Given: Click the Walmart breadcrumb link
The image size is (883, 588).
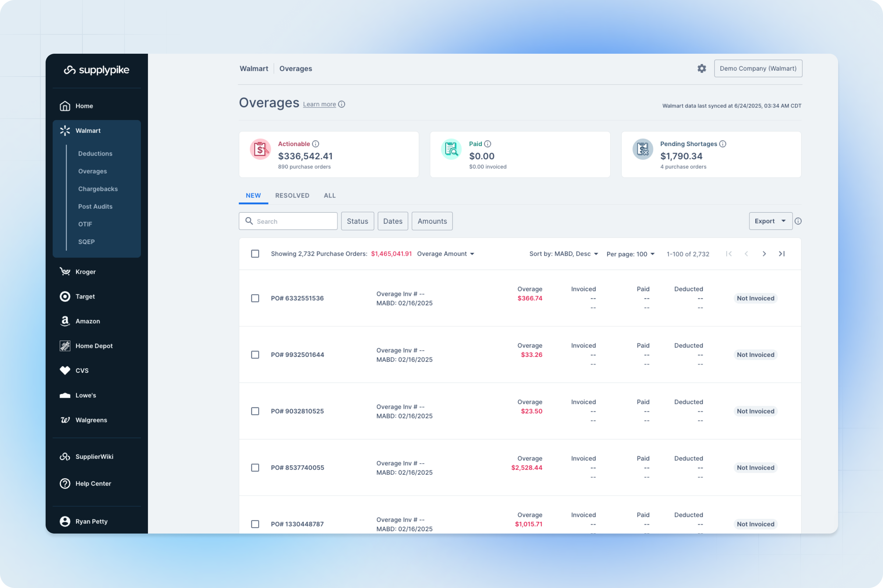Looking at the screenshot, I should (x=254, y=69).
